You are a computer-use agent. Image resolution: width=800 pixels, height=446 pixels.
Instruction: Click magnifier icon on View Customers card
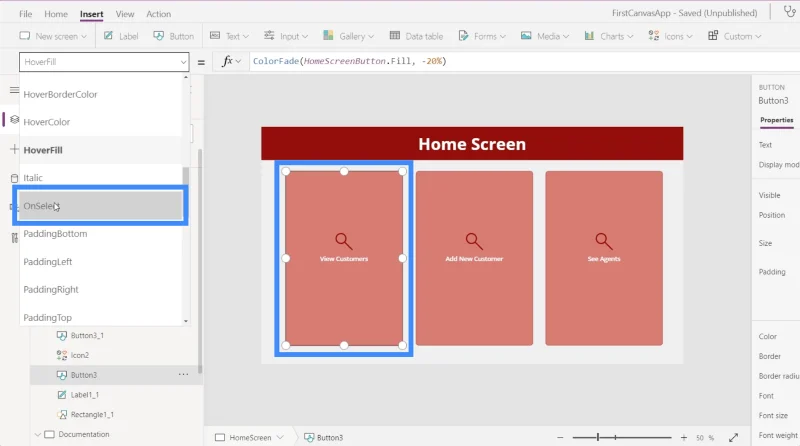pyautogui.click(x=343, y=240)
